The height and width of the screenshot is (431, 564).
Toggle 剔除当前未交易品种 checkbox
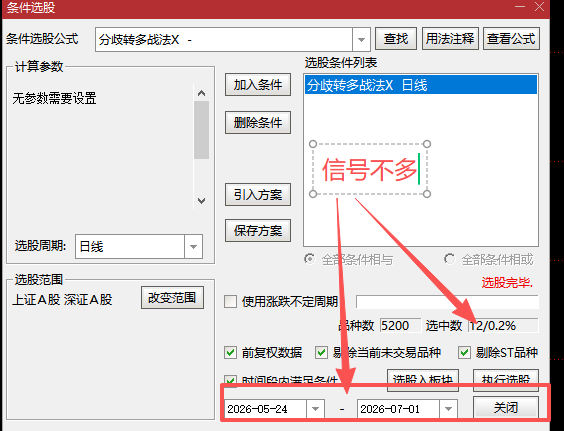pos(321,353)
